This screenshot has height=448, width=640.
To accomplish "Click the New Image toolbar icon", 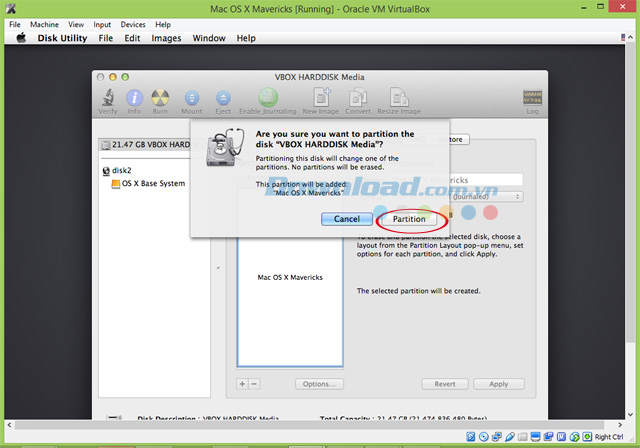I will [321, 98].
